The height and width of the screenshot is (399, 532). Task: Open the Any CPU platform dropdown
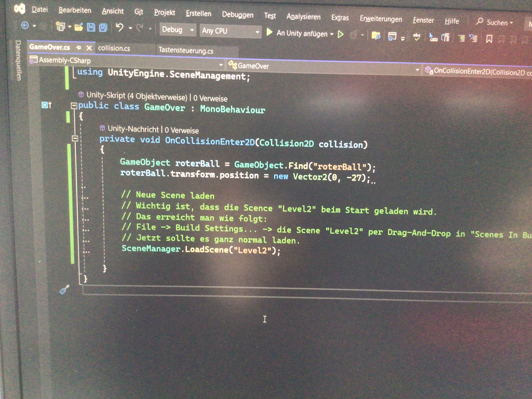point(230,31)
